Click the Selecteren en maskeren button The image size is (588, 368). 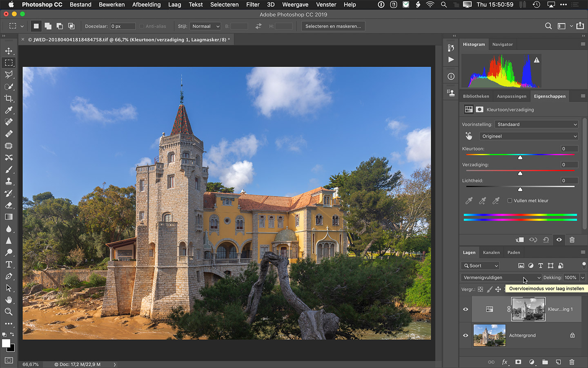tap(333, 26)
